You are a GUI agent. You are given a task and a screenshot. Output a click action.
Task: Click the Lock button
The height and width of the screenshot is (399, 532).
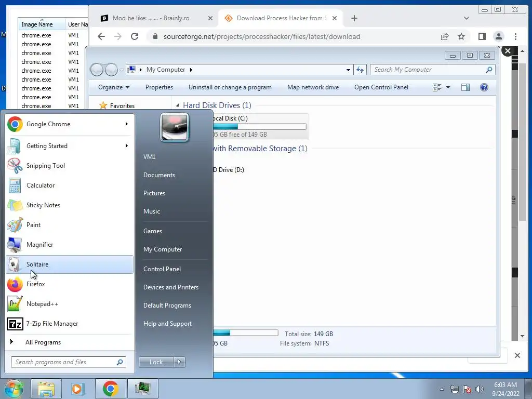click(156, 362)
